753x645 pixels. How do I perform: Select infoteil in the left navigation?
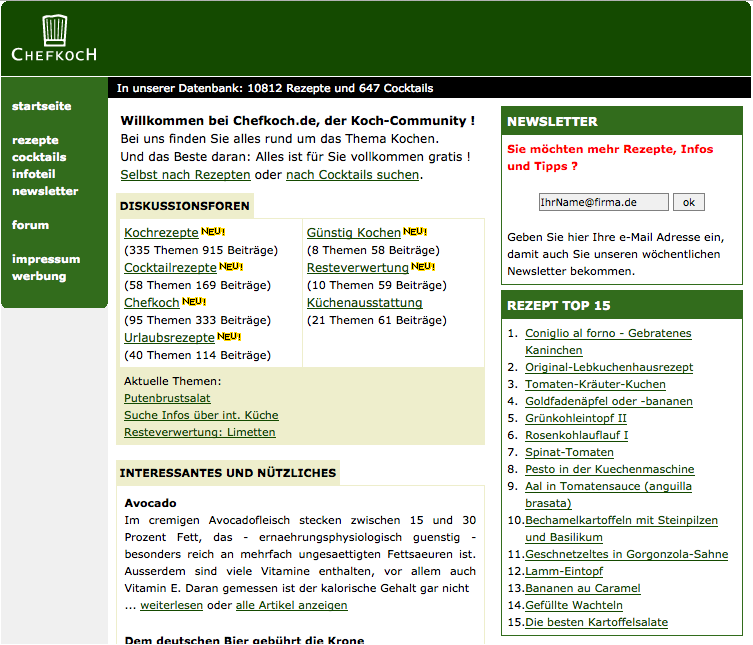pos(34,174)
